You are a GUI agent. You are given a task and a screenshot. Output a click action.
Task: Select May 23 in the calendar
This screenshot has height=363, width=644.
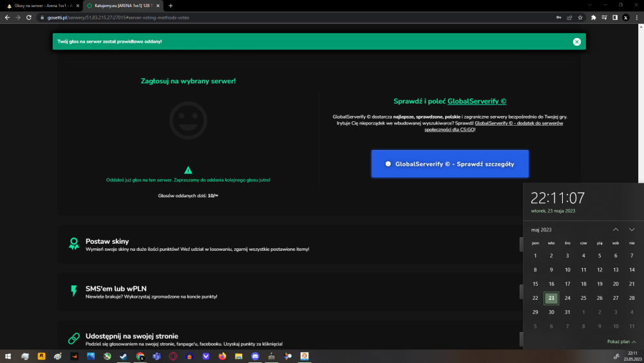point(551,298)
